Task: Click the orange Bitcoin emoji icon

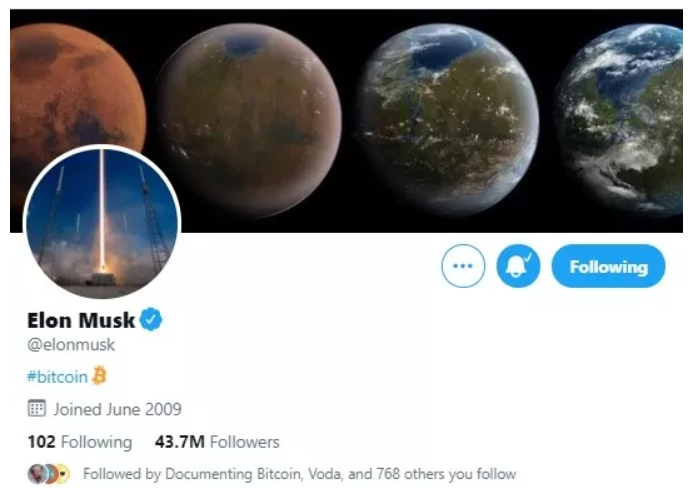Action: (x=99, y=376)
